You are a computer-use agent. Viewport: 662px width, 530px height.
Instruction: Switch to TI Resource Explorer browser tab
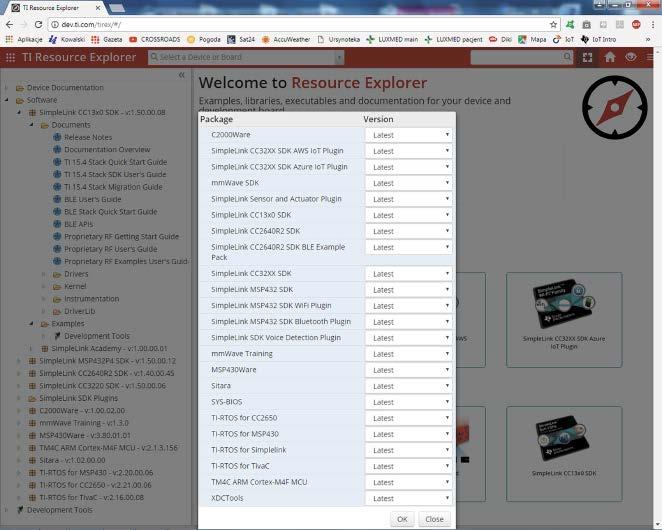tap(55, 8)
